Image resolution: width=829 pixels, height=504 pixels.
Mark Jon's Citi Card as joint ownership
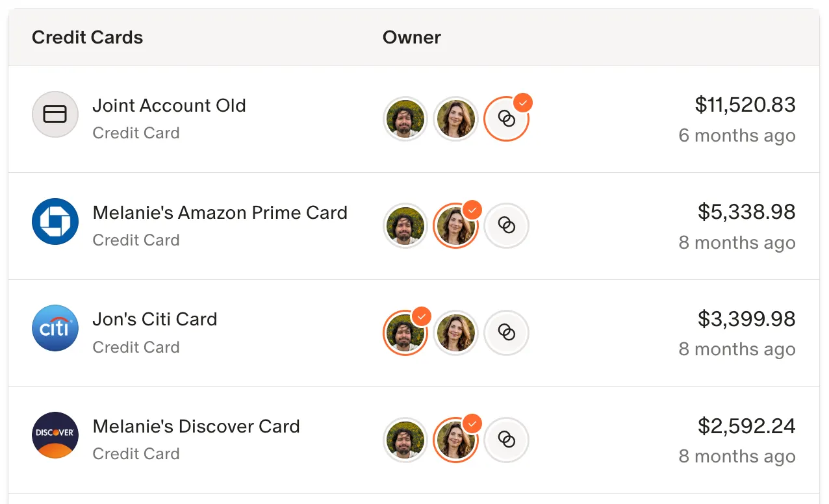[x=506, y=333]
